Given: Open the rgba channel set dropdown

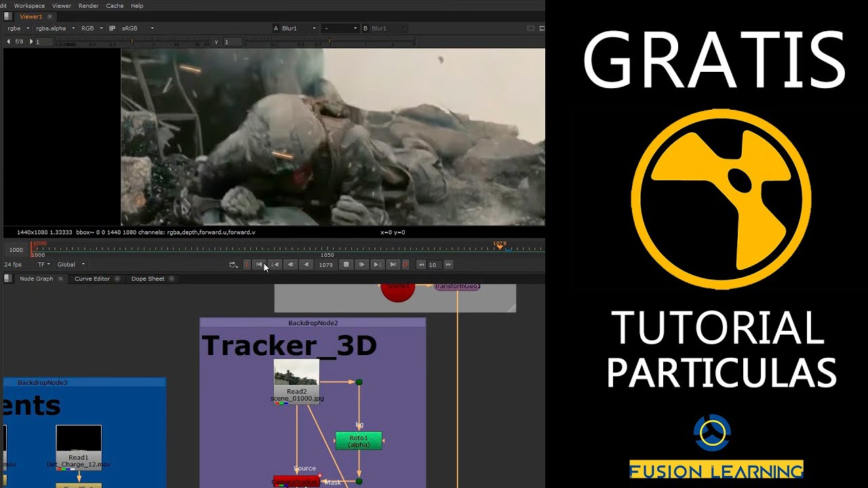Looking at the screenshot, I should 18,28.
